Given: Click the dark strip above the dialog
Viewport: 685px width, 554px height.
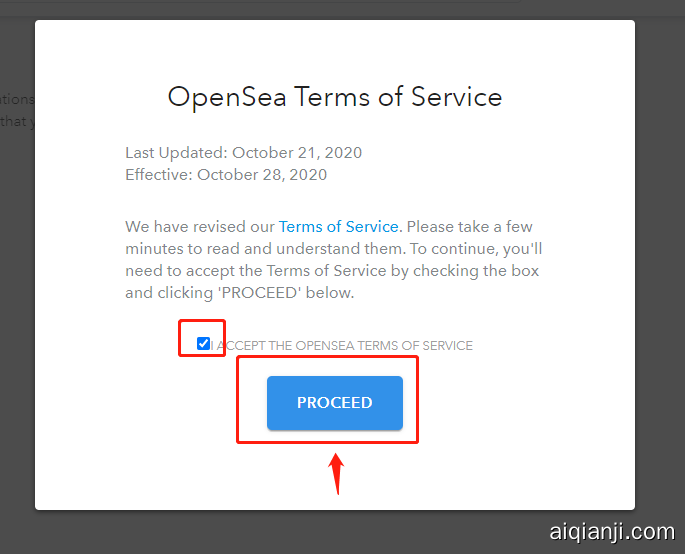Looking at the screenshot, I should pyautogui.click(x=340, y=8).
